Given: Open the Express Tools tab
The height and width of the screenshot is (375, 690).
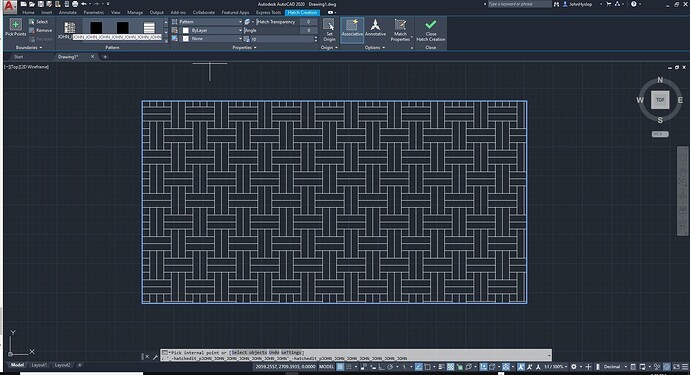Looking at the screenshot, I should (x=268, y=12).
